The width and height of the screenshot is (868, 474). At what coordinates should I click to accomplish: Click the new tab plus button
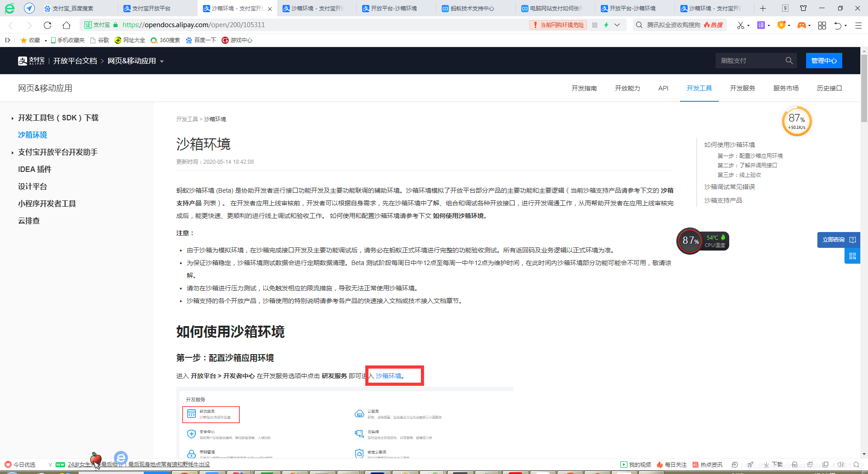point(763,8)
